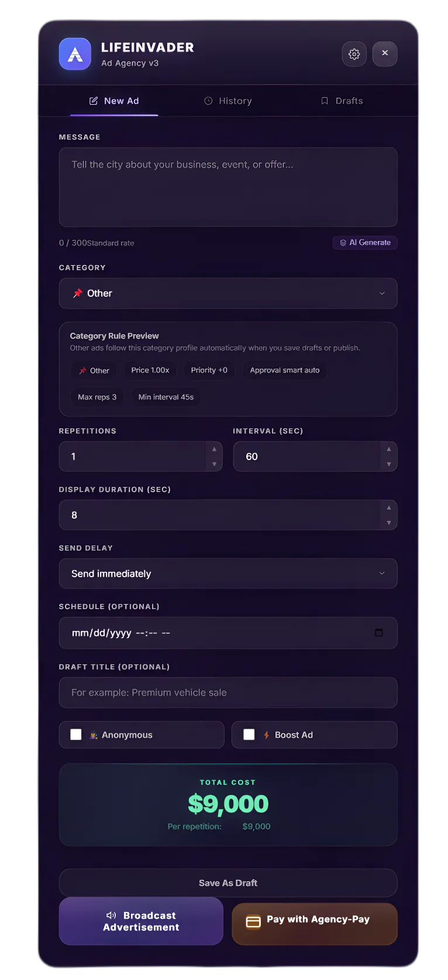Click the AI Generate button

[365, 242]
